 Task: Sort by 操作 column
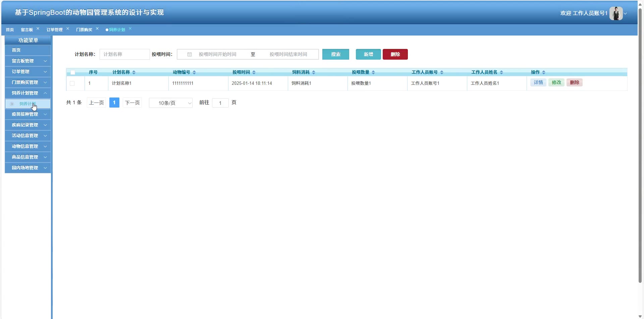pos(544,72)
